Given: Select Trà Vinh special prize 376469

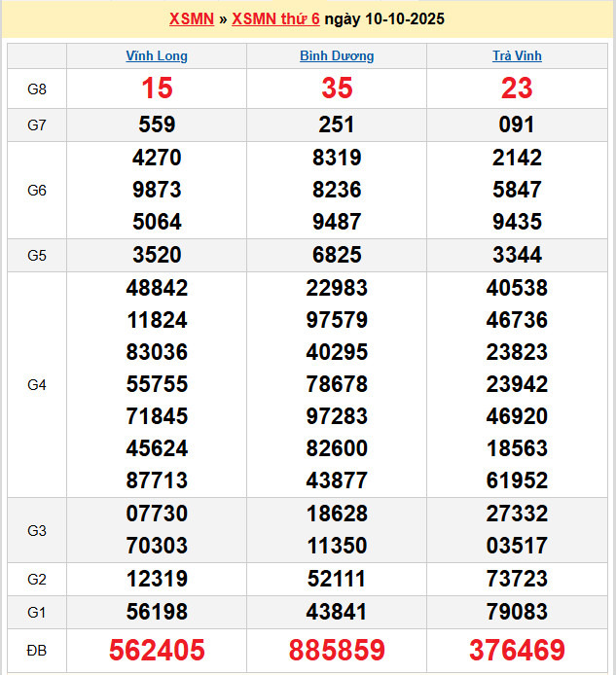Looking at the screenshot, I should point(517,651).
